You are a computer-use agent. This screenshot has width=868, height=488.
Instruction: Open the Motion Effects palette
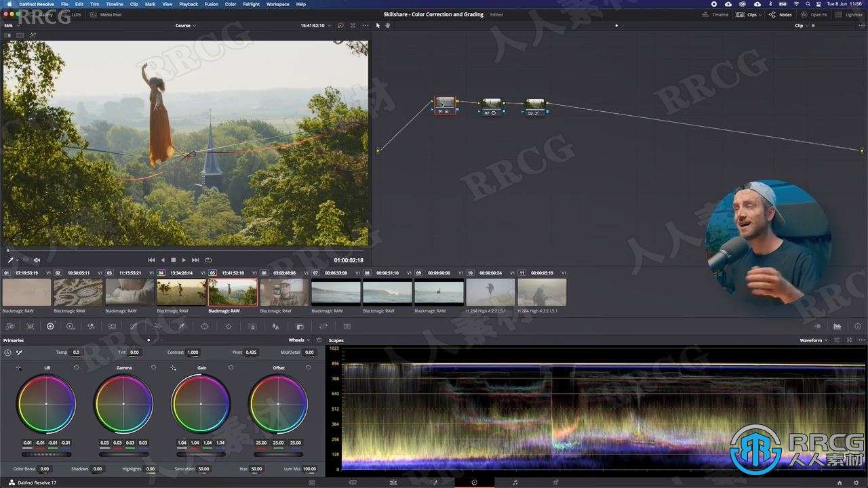112,326
